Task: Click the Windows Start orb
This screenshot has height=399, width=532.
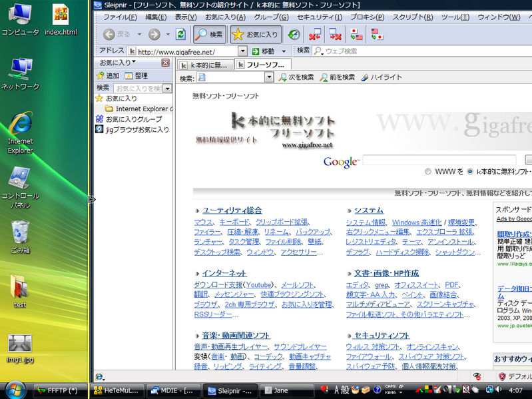Action: (15, 390)
